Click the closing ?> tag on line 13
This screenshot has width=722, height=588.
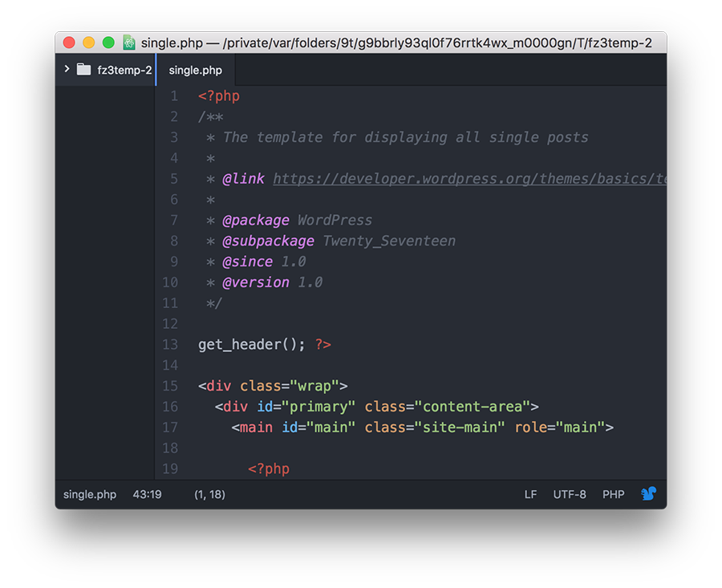click(322, 344)
